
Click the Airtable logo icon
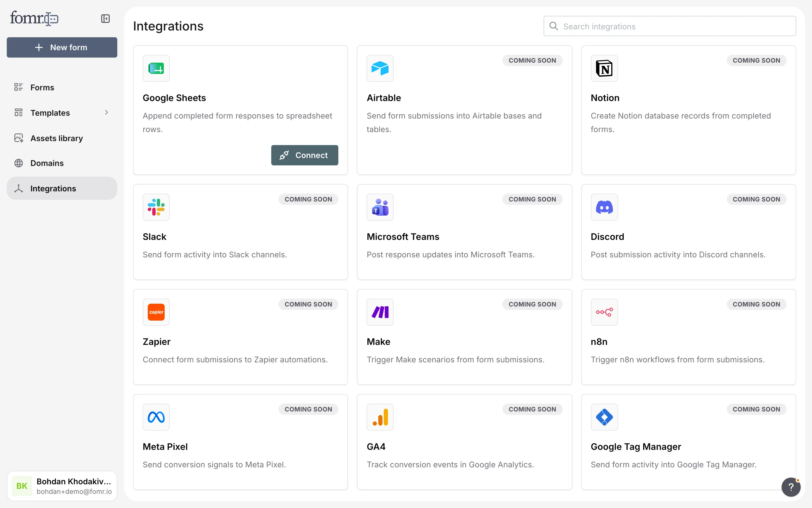(x=380, y=68)
